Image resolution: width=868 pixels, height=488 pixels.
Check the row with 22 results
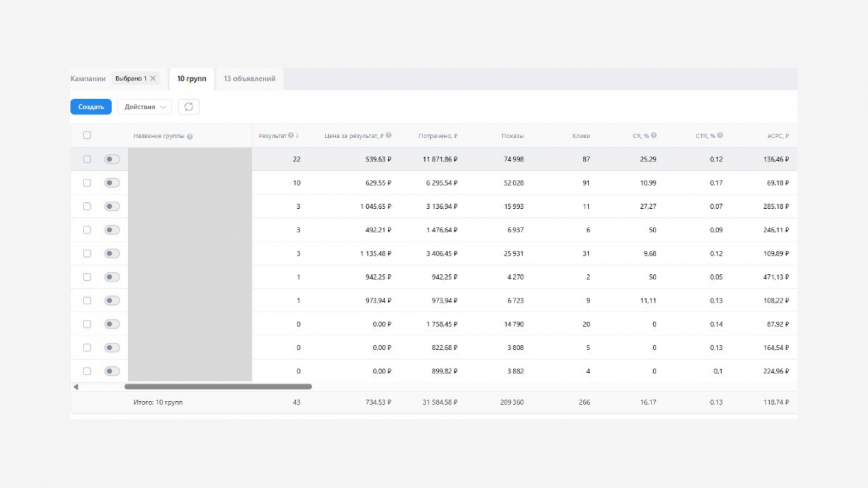[87, 159]
